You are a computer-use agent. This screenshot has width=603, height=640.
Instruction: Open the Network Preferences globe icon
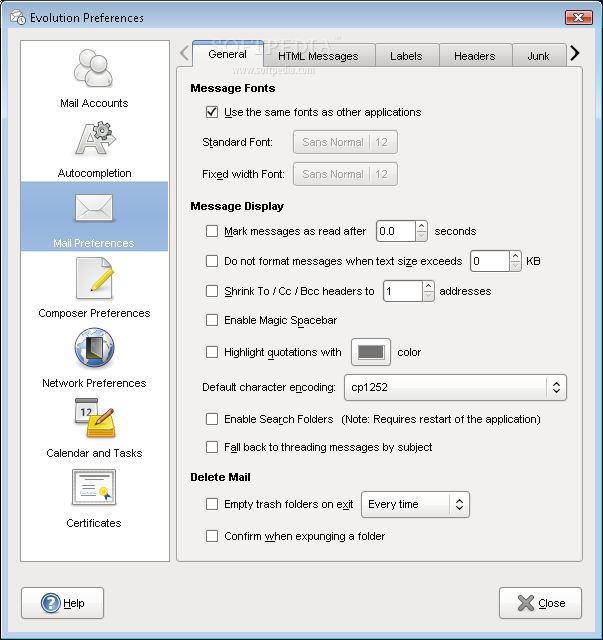tap(94, 348)
